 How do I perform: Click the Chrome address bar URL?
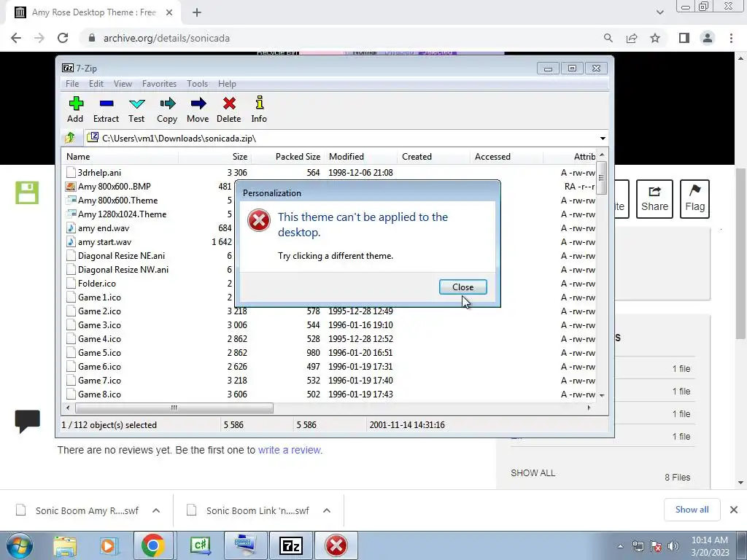click(166, 38)
